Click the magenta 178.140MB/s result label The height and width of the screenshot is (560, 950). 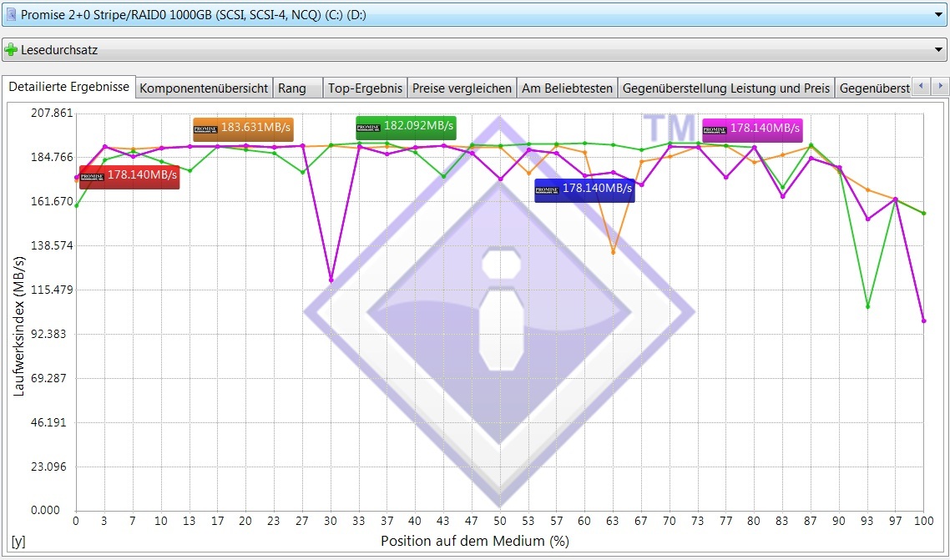[x=752, y=129]
